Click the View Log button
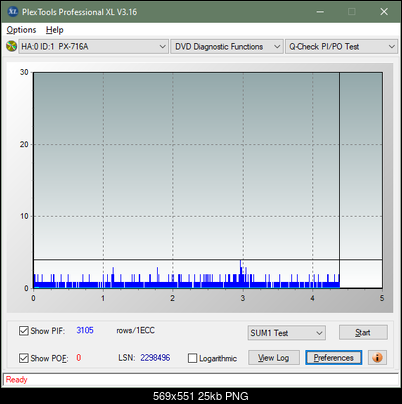Viewport: 402px width, 404px height. point(274,358)
